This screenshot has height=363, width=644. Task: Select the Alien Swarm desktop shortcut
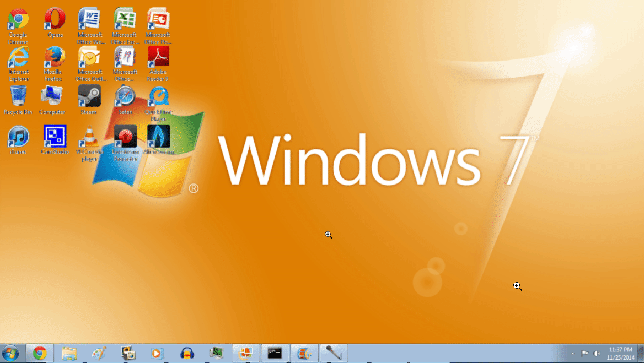click(x=159, y=140)
